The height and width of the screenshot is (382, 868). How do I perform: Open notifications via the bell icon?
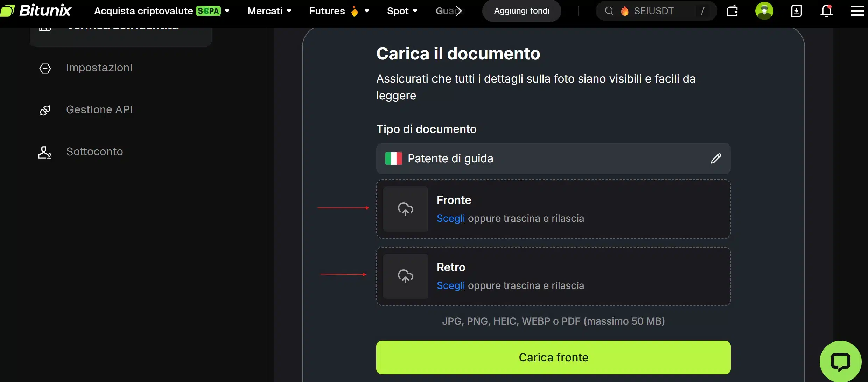coord(827,11)
